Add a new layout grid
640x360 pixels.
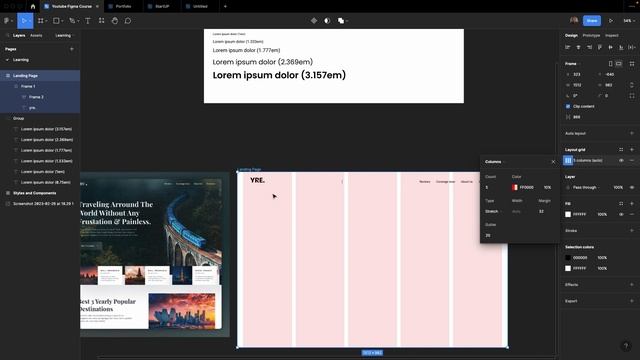pyautogui.click(x=632, y=150)
